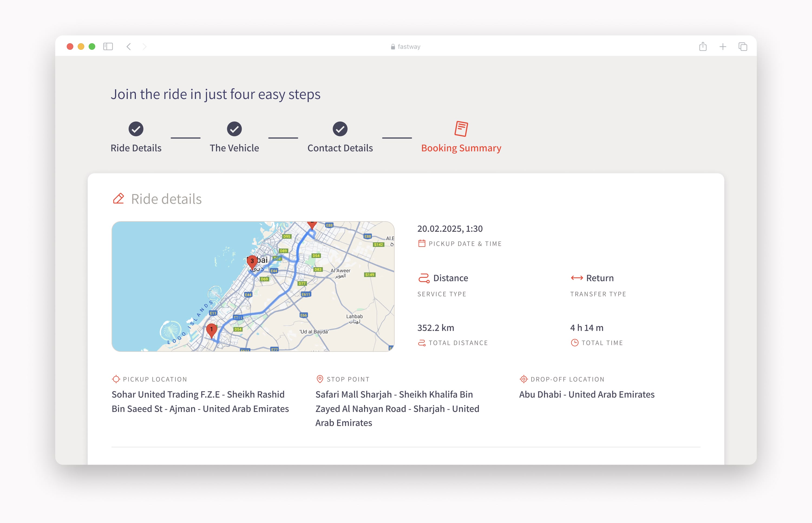
Task: Open the Ride Details step label
Action: coord(136,148)
